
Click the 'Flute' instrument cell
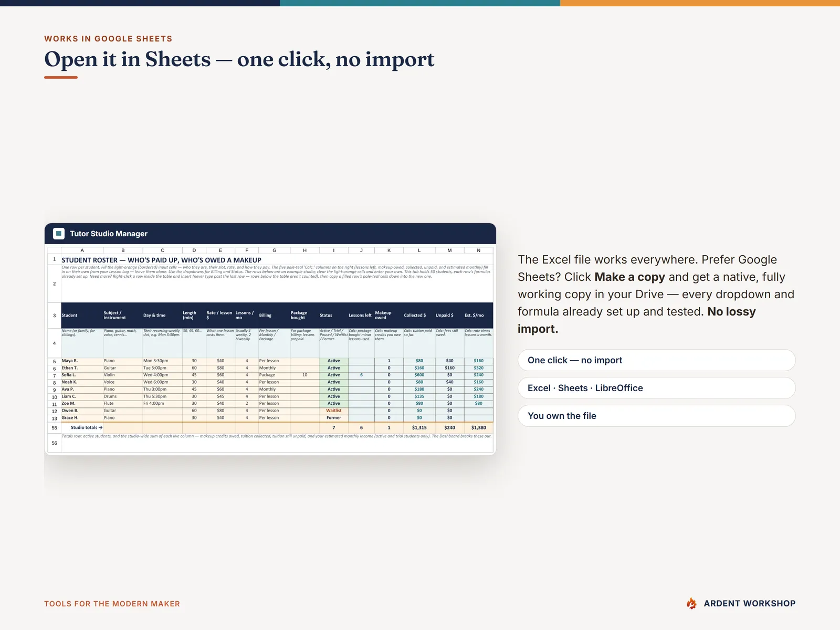click(123, 404)
